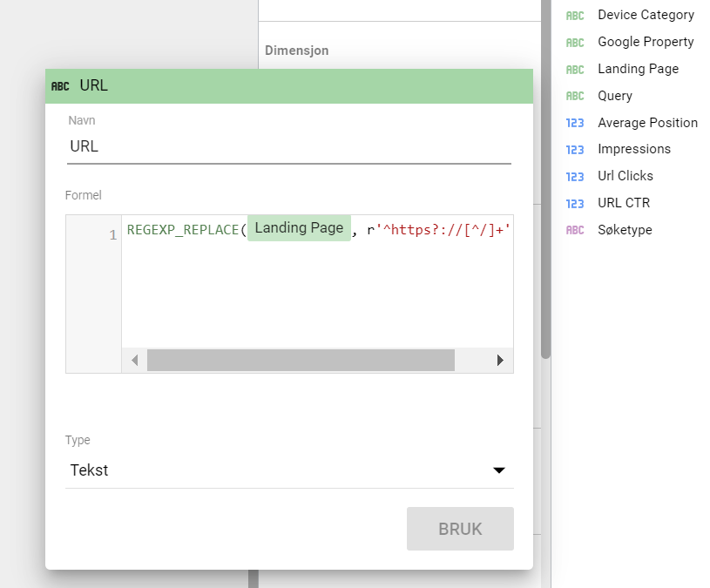Open the Type dropdown showing Tekst

click(x=289, y=470)
